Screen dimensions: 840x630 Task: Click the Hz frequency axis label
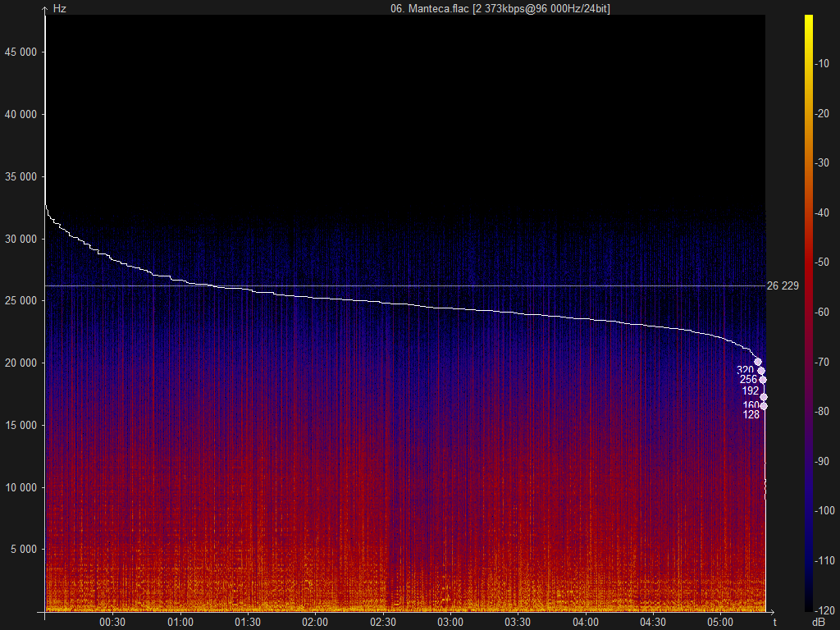pos(59,8)
